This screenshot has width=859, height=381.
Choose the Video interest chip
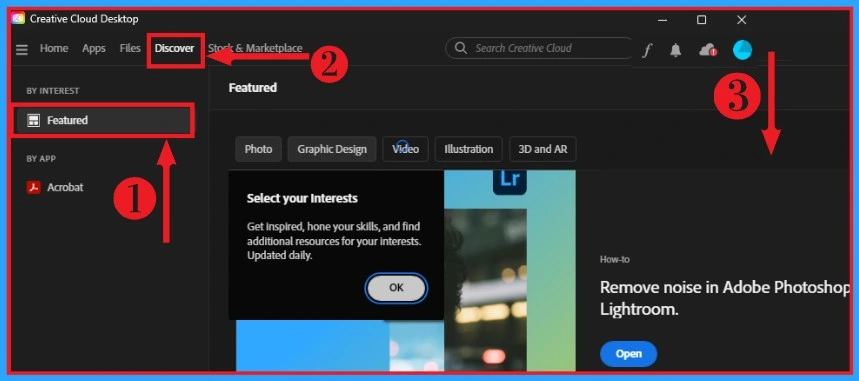(405, 149)
